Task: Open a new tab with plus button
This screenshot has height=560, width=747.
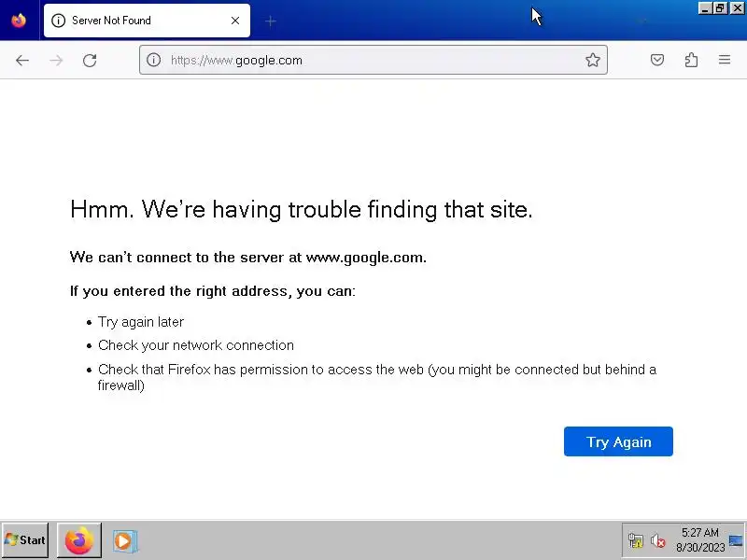Action: (x=271, y=21)
